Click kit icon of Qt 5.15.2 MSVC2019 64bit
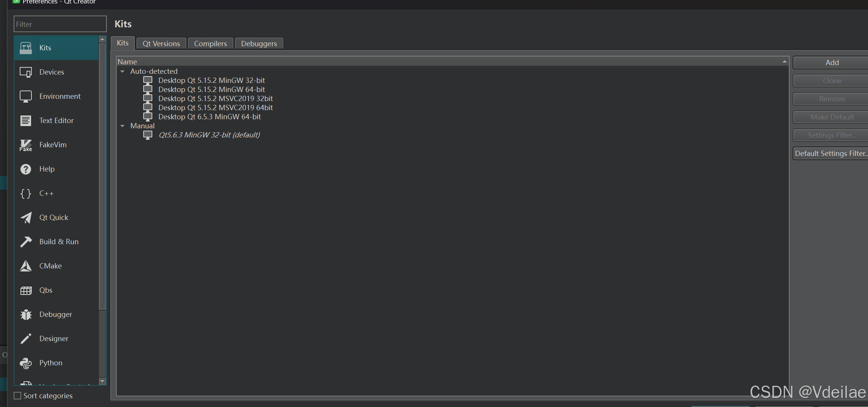The height and width of the screenshot is (407, 868). [148, 108]
